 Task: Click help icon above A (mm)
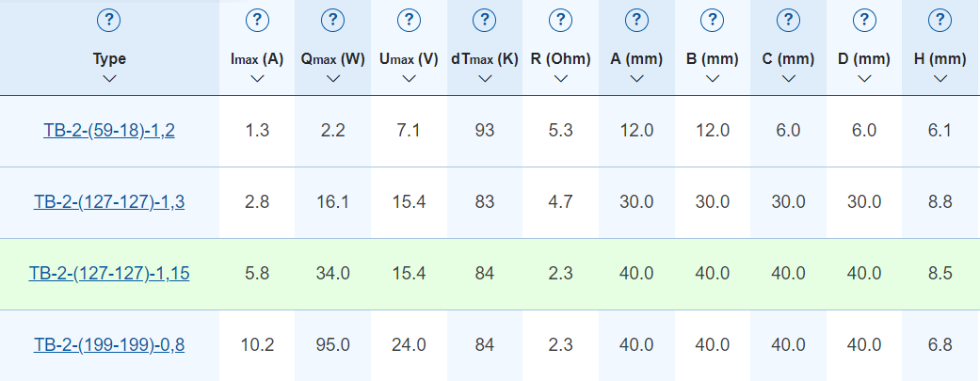pos(636,21)
